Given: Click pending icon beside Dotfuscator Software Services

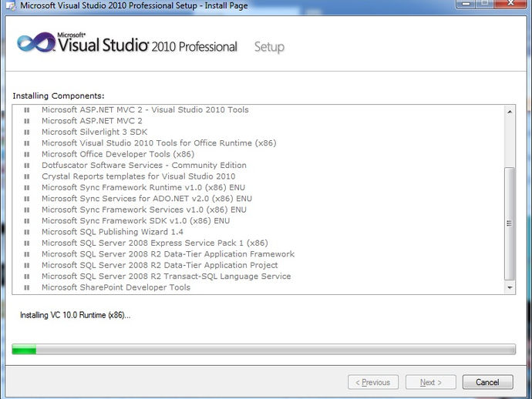Looking at the screenshot, I should pos(27,166).
